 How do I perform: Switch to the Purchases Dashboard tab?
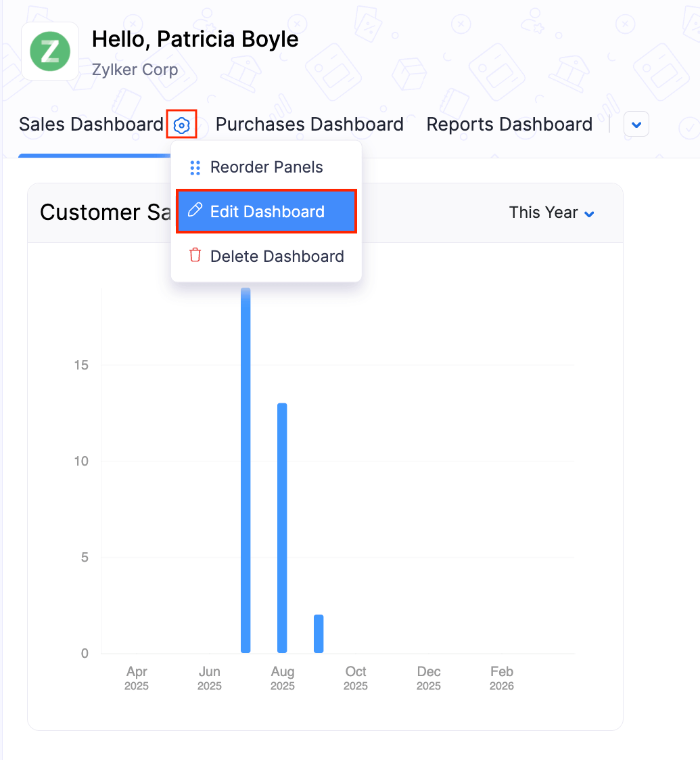tap(309, 124)
